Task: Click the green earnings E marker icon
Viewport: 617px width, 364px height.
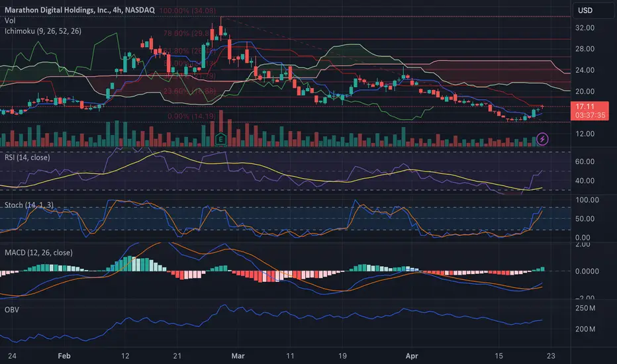Action: (220, 139)
